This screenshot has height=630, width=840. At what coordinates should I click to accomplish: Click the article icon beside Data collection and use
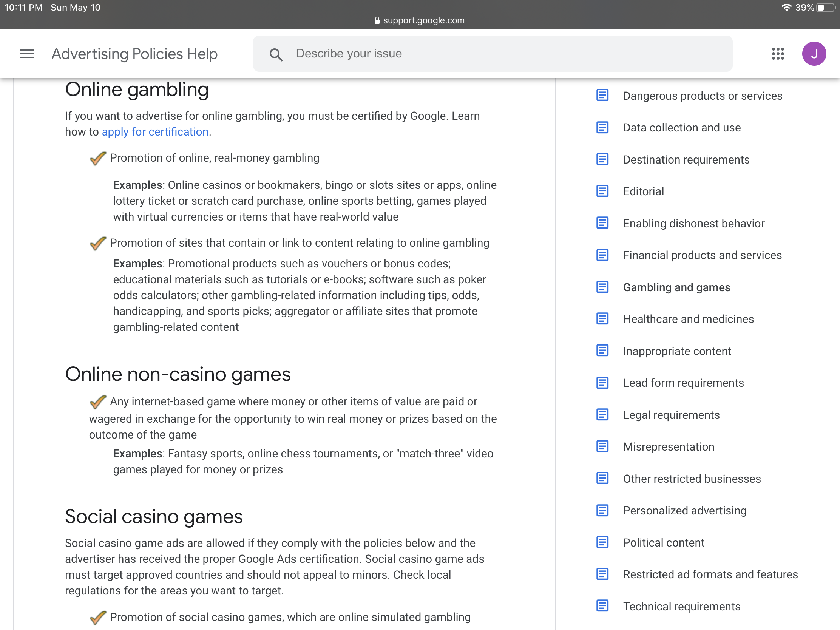pyautogui.click(x=602, y=127)
